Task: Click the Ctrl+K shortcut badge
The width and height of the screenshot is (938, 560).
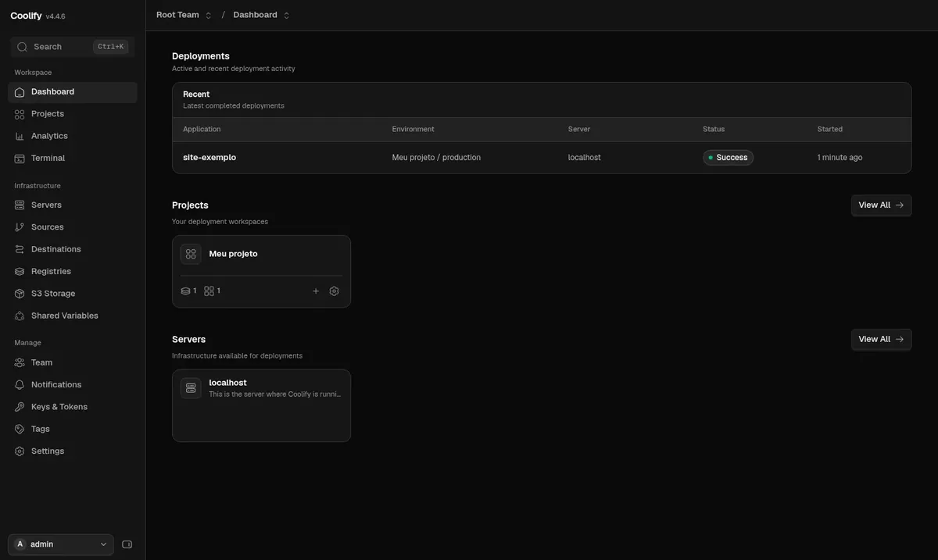Action: [x=110, y=47]
